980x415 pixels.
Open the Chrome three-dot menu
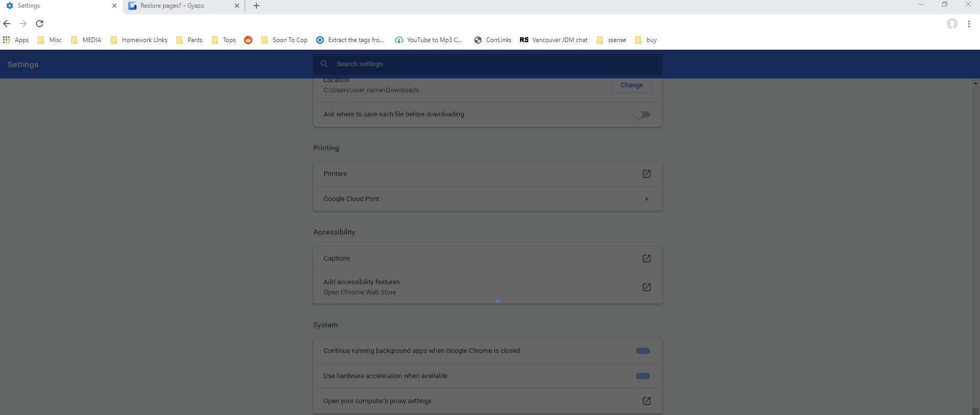click(969, 24)
